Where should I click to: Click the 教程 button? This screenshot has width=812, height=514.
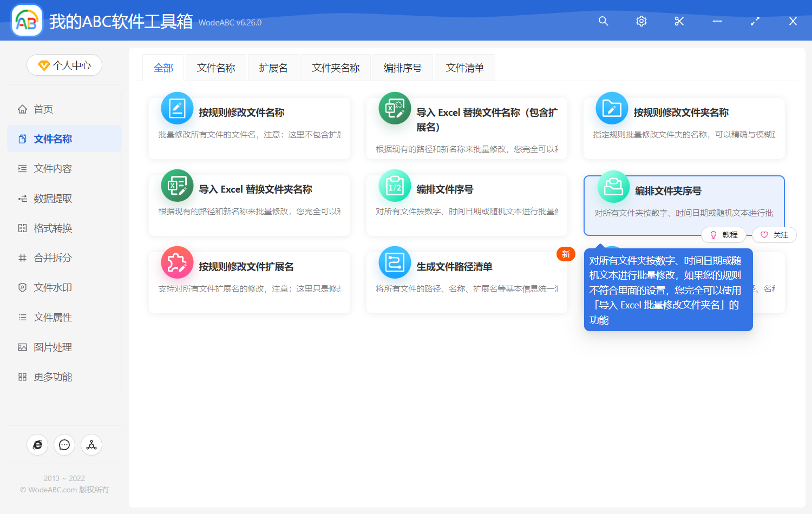click(724, 235)
